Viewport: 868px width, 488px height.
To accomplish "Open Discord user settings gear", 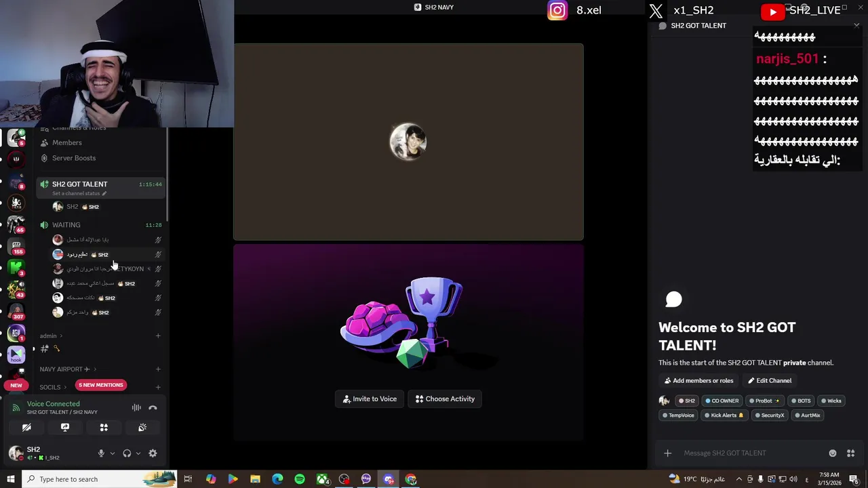I will [x=153, y=453].
